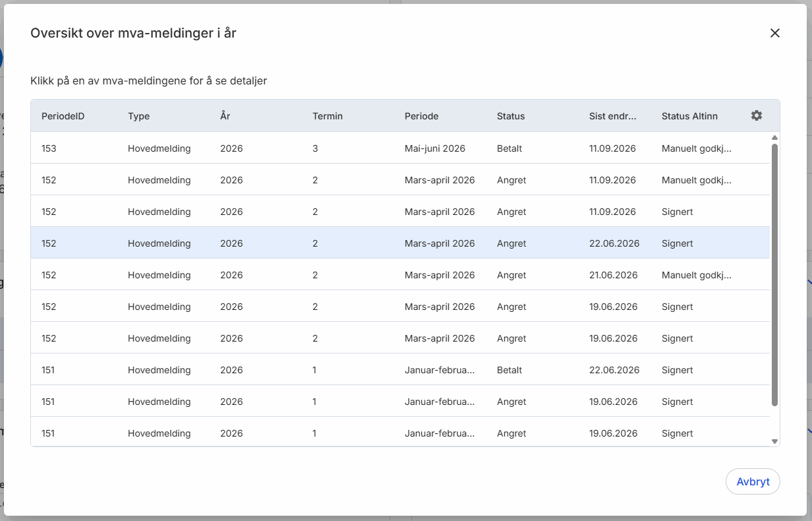Sort by Periode column header
Screen dimensions: 812x521
422,116
